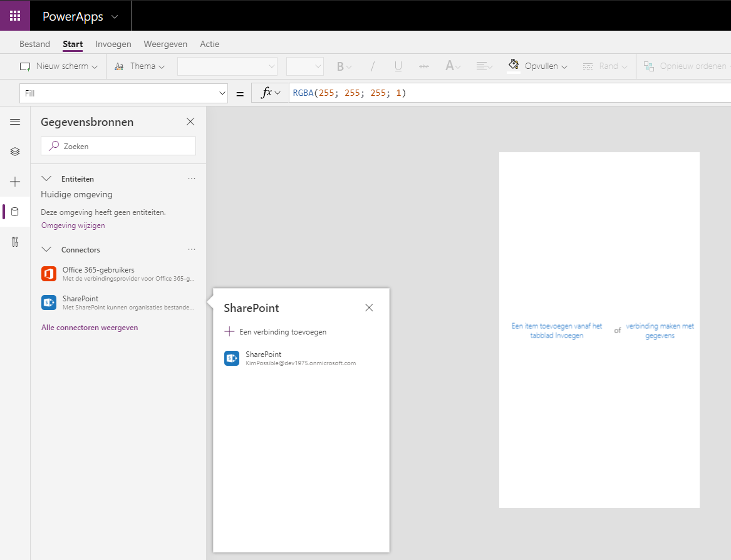Viewport: 731px width, 560px height.
Task: Switch to the Actie tab
Action: tap(209, 44)
